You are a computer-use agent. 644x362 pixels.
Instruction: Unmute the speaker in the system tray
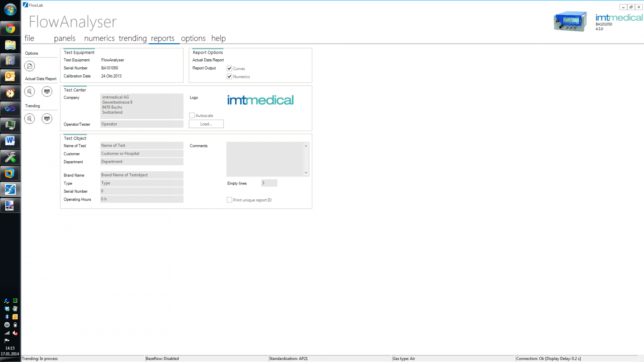(x=15, y=333)
